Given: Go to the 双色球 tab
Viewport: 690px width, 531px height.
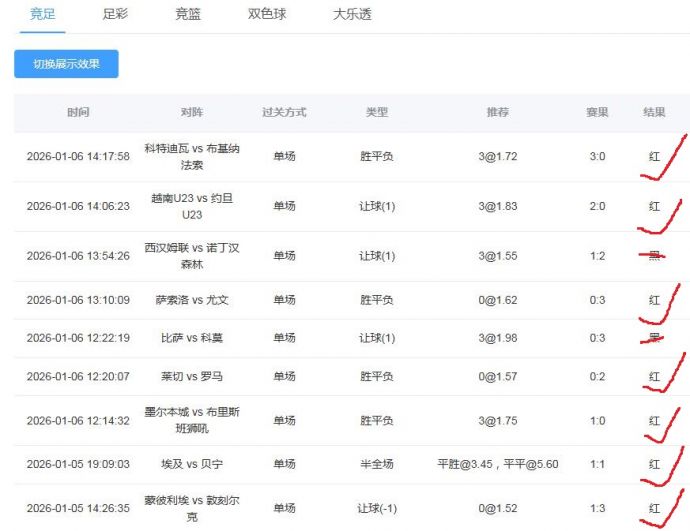Looking at the screenshot, I should coord(267,15).
